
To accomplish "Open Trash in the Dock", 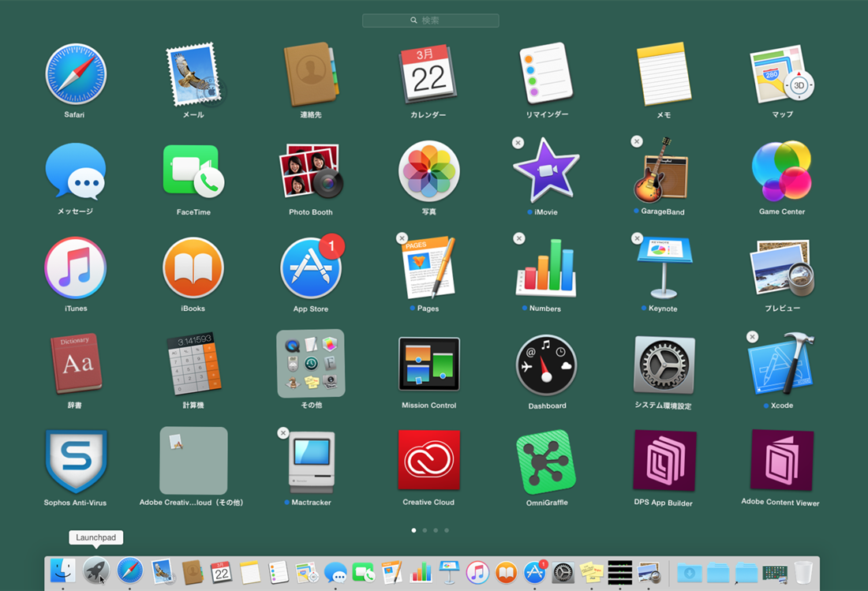I will 803,571.
